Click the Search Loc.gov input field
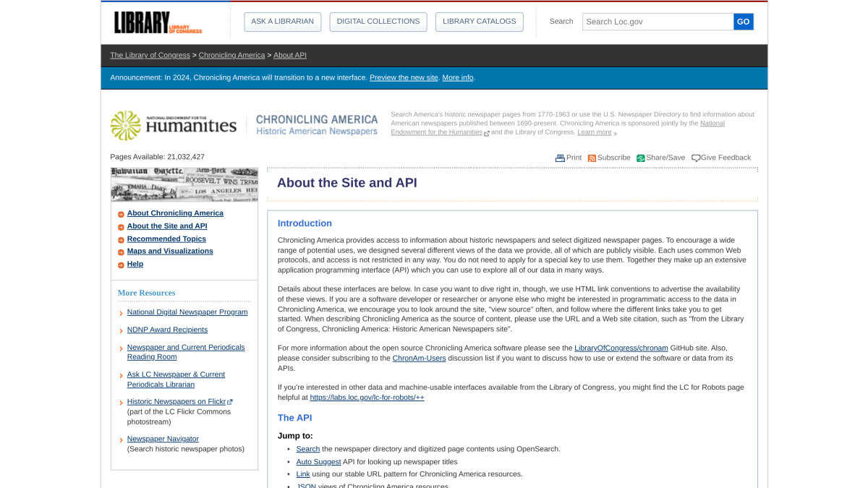 point(658,22)
